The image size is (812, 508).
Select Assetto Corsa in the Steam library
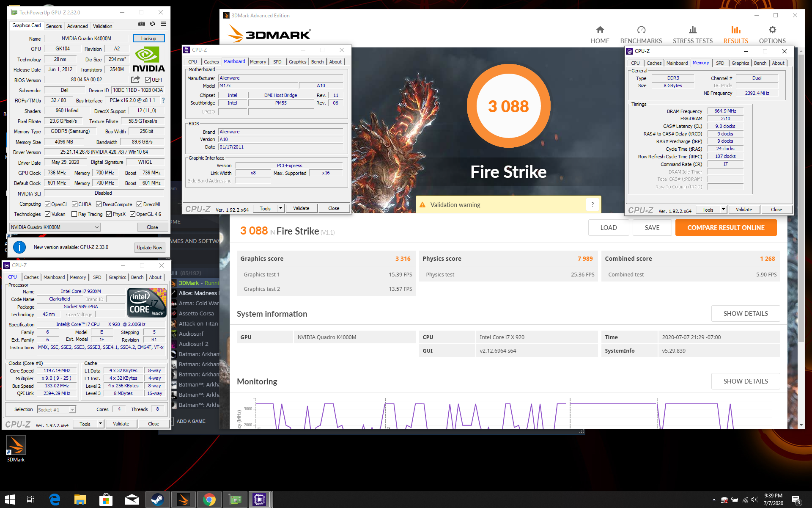coord(196,314)
